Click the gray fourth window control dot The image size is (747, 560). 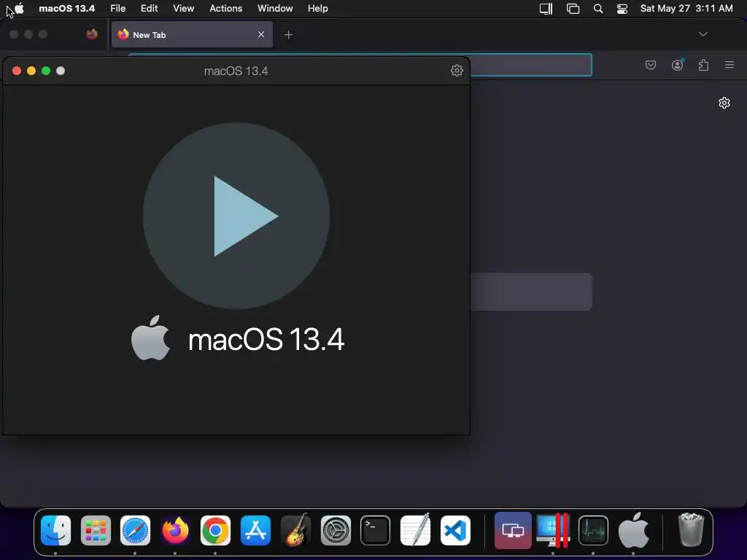[x=61, y=71]
